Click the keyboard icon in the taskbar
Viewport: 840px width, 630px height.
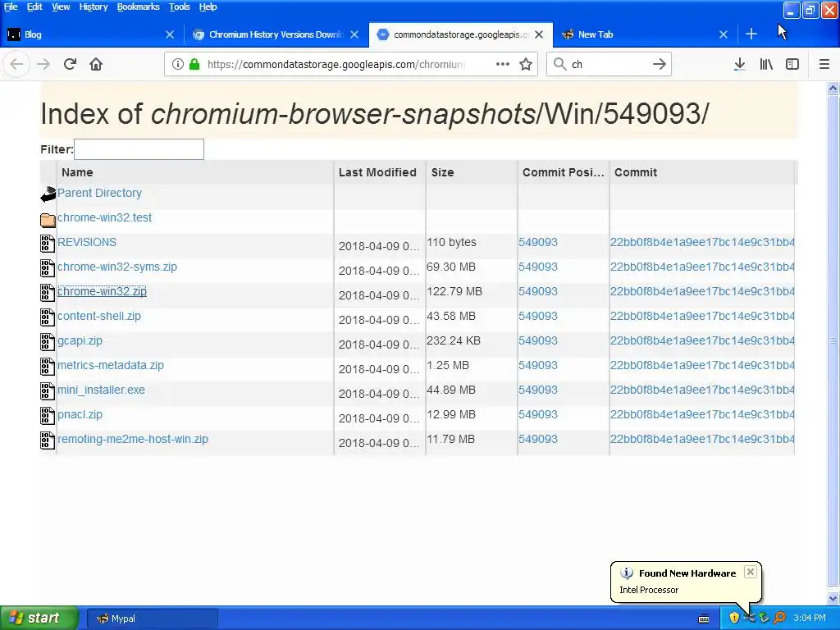pos(704,619)
